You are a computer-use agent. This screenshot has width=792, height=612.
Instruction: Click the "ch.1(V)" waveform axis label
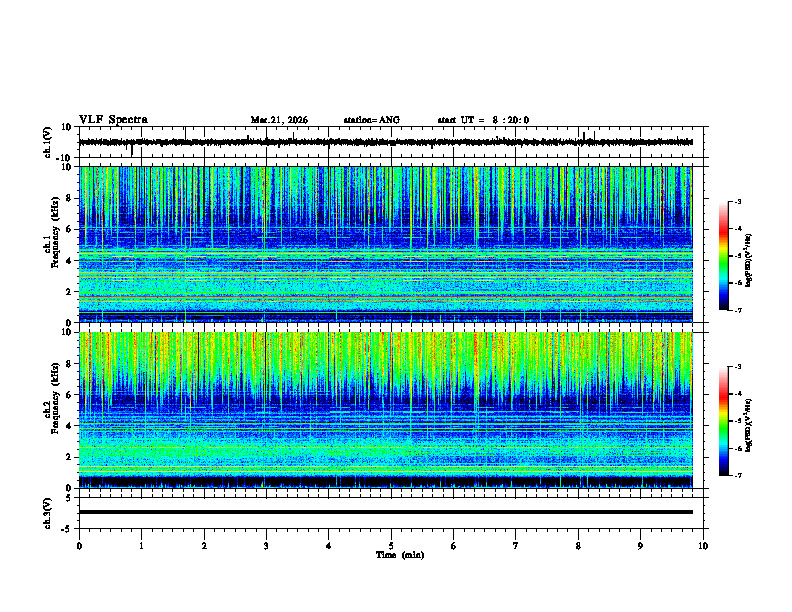click(48, 142)
